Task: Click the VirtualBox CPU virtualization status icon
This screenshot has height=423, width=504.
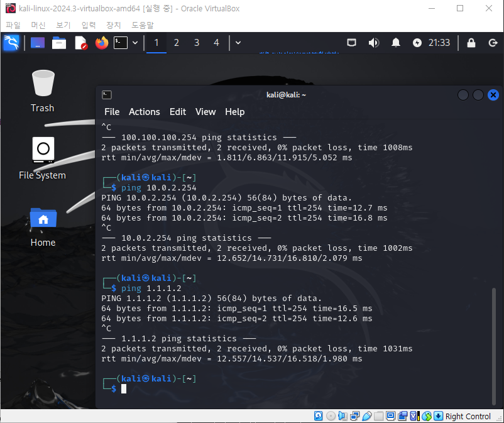Action: (415, 416)
